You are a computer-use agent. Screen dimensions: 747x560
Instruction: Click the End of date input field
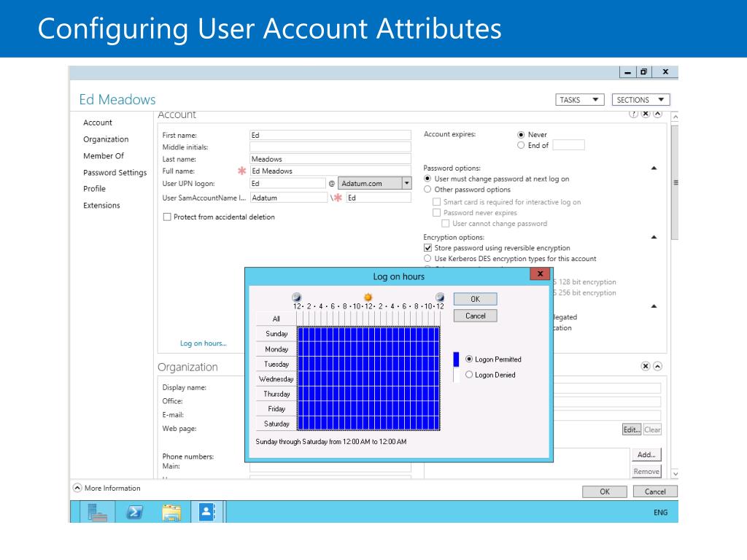[x=568, y=145]
